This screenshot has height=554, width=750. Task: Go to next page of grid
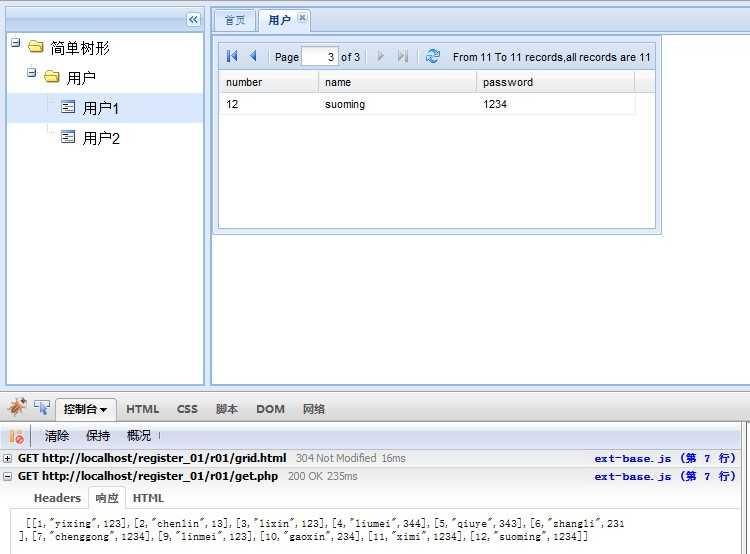pos(381,56)
